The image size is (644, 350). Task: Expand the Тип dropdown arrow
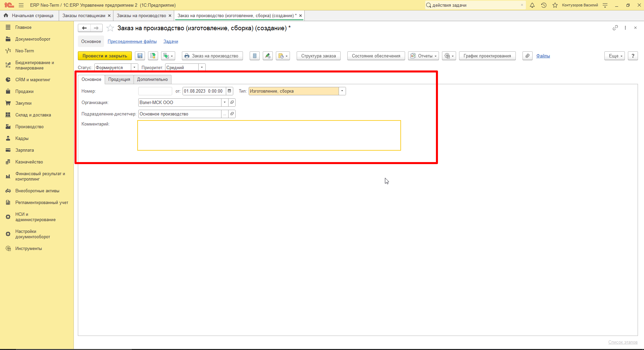tap(342, 91)
